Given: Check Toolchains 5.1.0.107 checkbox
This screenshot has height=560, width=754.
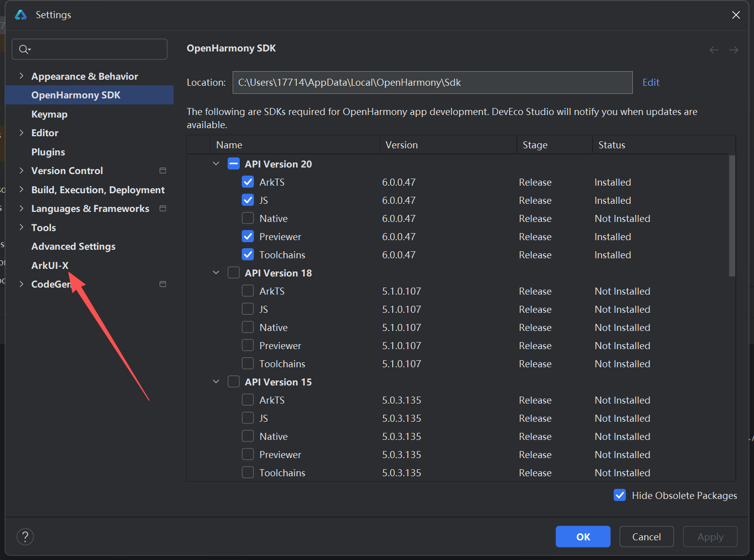Looking at the screenshot, I should (248, 364).
